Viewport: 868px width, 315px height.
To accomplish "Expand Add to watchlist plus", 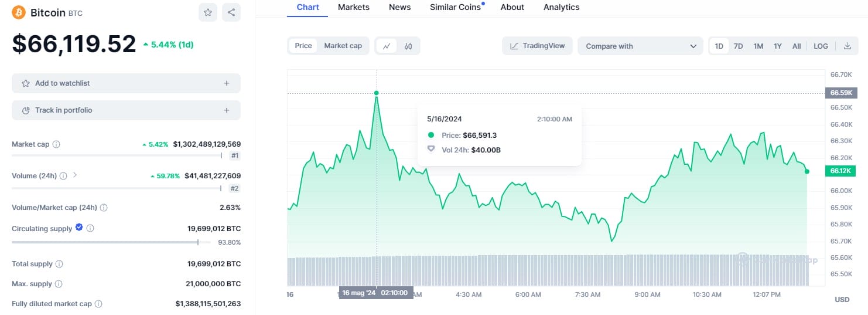I will (226, 83).
